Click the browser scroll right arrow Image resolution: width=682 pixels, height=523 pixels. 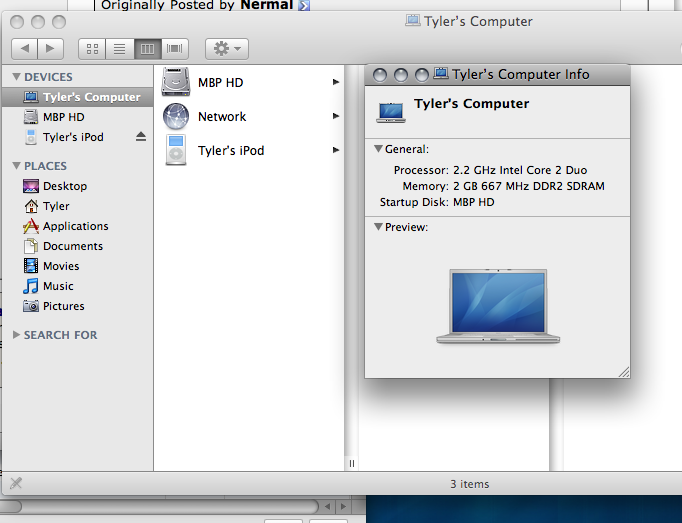coord(344,506)
